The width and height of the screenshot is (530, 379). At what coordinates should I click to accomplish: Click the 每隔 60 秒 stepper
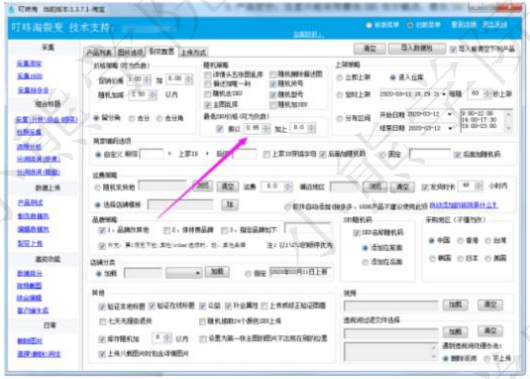[487, 94]
